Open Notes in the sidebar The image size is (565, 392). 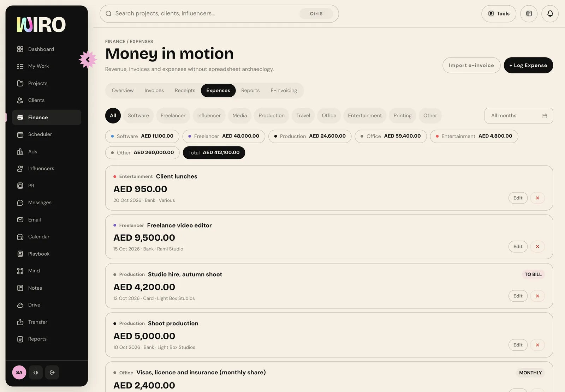47,288
